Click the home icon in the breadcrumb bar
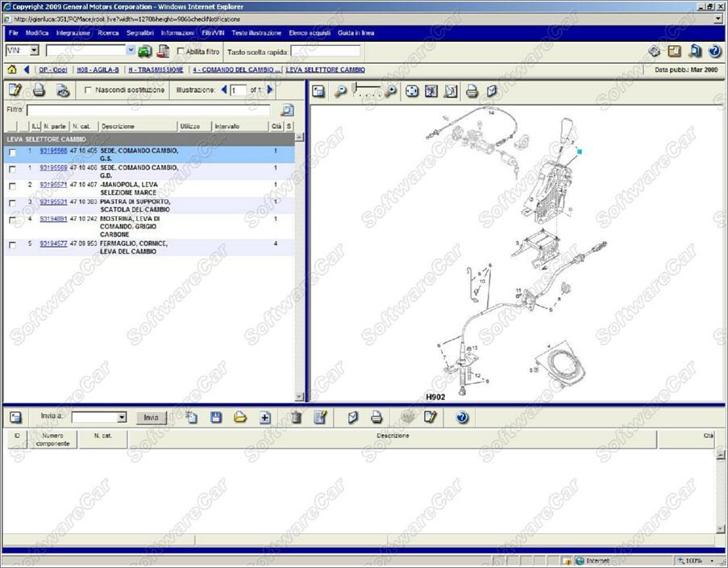Screen dimensions: 728x568 tap(12, 70)
